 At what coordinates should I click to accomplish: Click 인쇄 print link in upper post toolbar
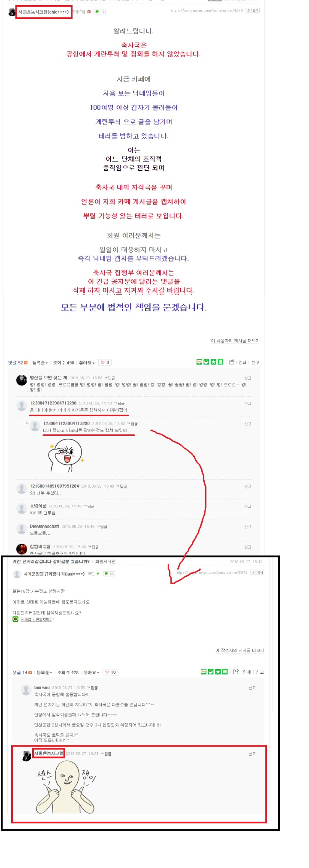tap(242, 362)
